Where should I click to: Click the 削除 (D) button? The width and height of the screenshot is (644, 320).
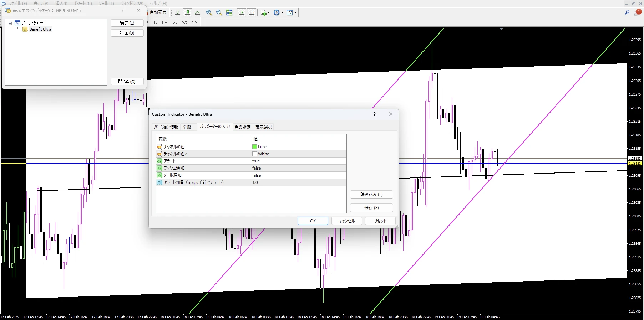(127, 33)
